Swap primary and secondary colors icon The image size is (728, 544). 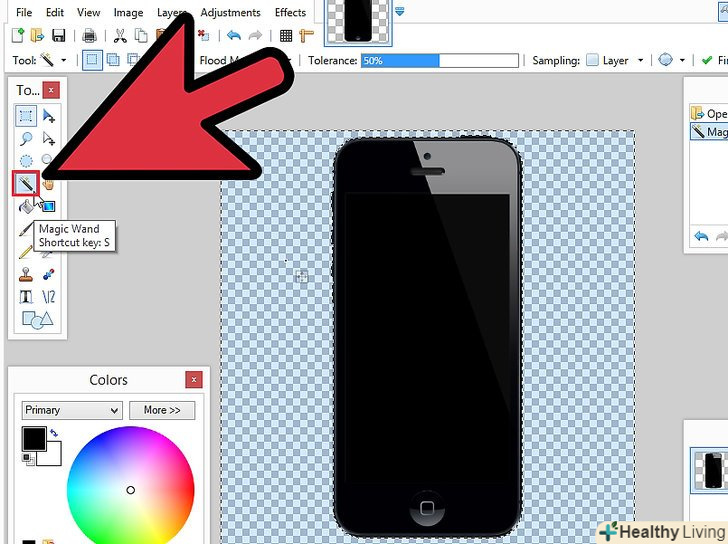(x=54, y=433)
